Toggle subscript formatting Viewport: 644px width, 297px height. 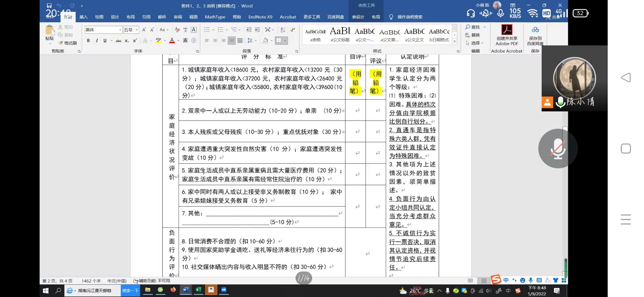(x=127, y=41)
